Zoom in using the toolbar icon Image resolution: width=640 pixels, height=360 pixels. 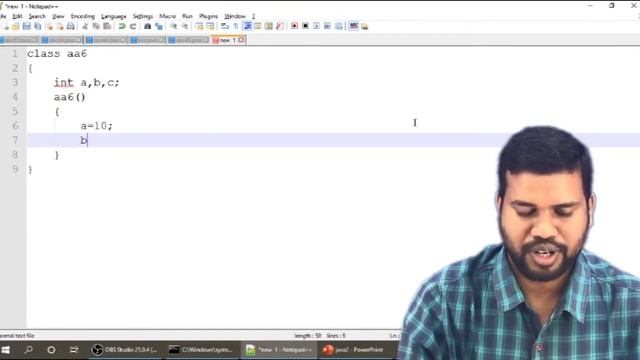click(x=173, y=27)
